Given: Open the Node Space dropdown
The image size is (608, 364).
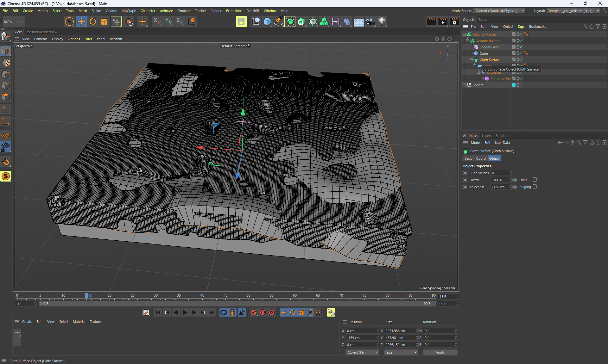Looking at the screenshot, I should coord(499,11).
